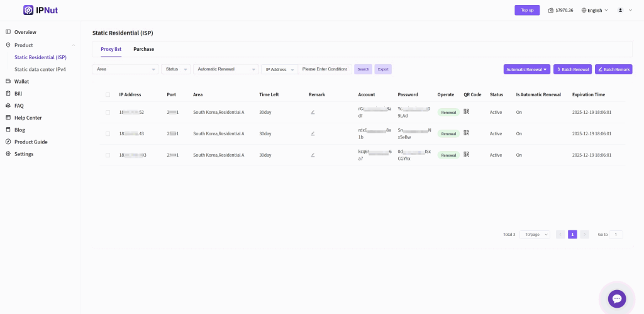Select the first proxy row checkbox
The image size is (644, 314).
coord(108,112)
